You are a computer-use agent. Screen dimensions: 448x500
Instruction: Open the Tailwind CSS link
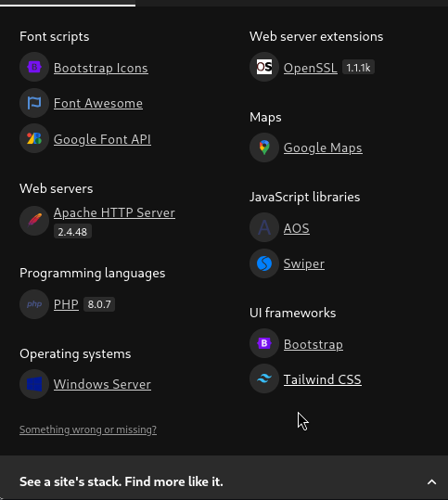tap(323, 379)
